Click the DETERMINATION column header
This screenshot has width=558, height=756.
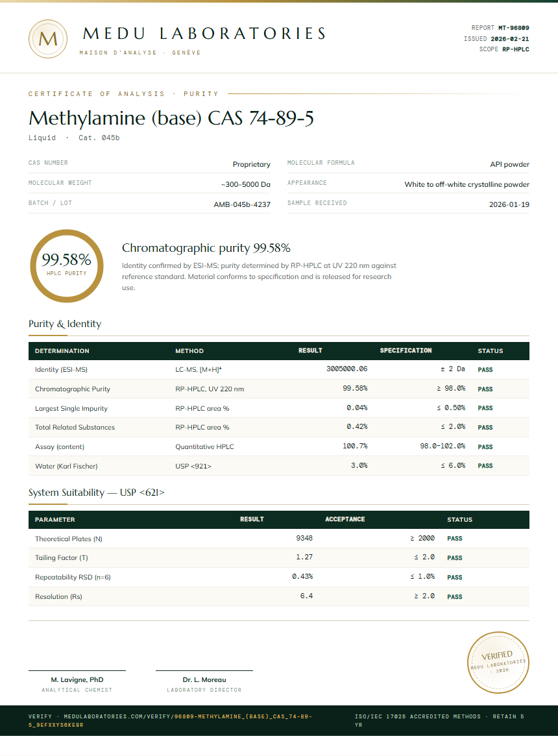point(62,351)
